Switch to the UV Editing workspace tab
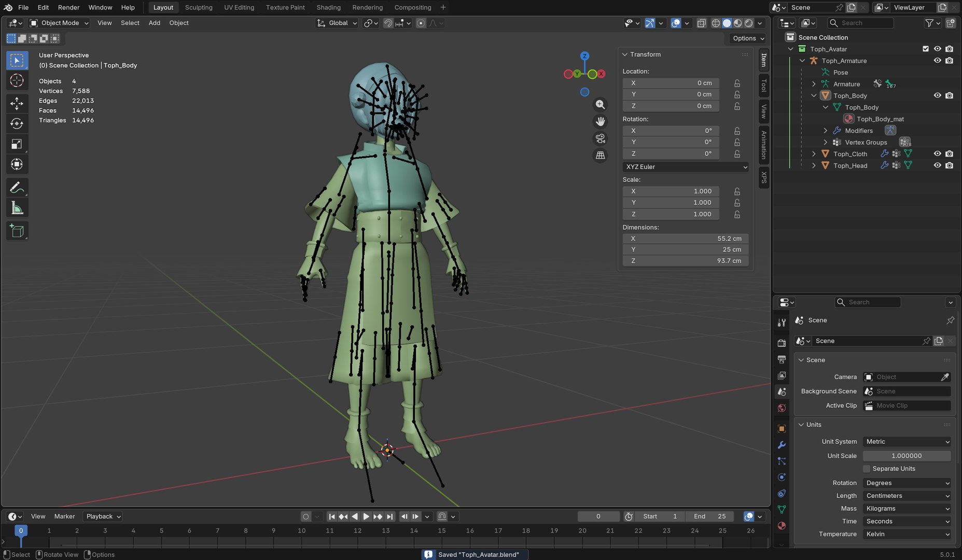Screen dimensions: 962x560 [239, 7]
